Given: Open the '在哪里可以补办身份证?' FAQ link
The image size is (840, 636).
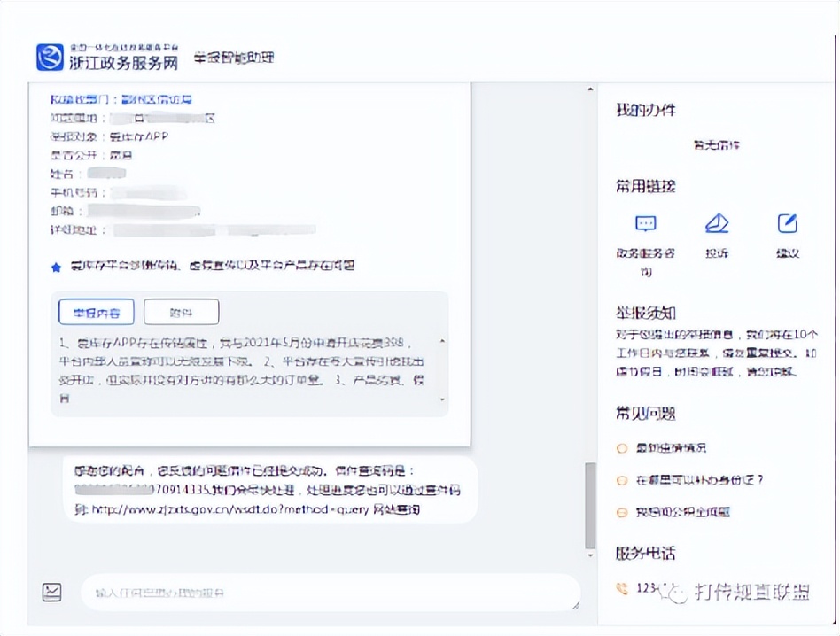Looking at the screenshot, I should 699,480.
